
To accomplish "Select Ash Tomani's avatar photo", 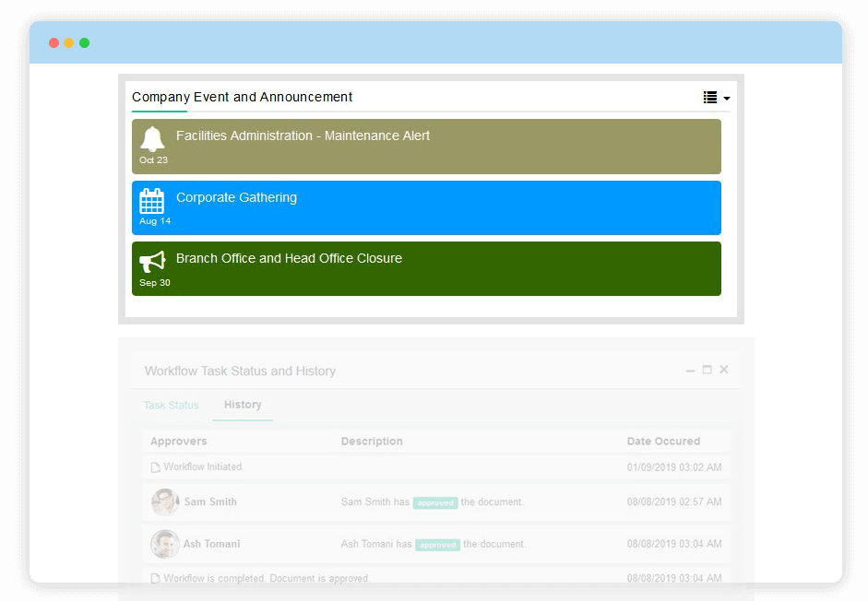I will [x=165, y=544].
